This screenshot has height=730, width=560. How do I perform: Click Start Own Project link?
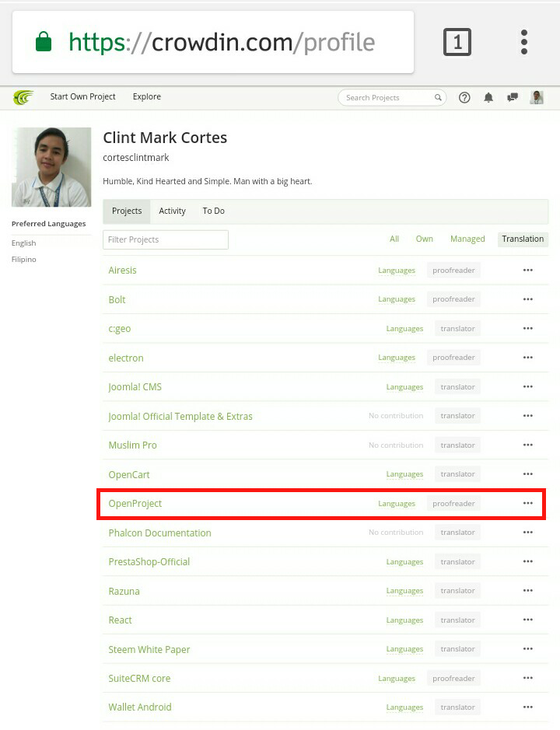pos(83,96)
